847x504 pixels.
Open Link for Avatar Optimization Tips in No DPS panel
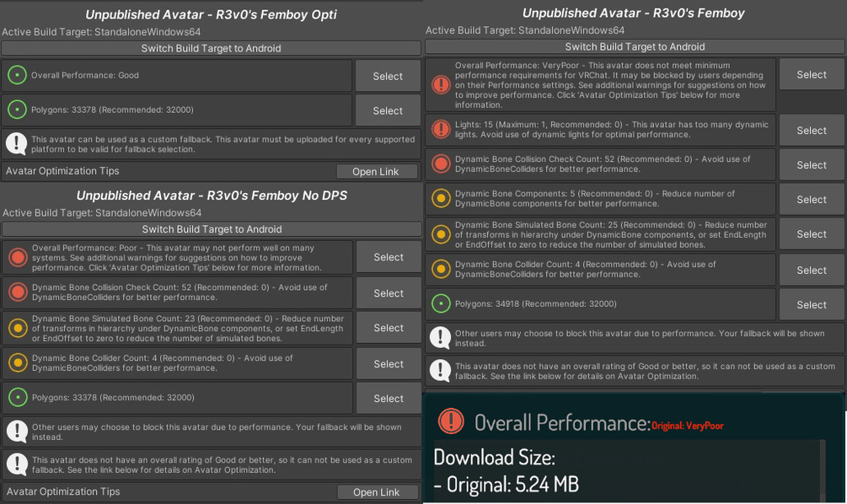click(x=377, y=492)
